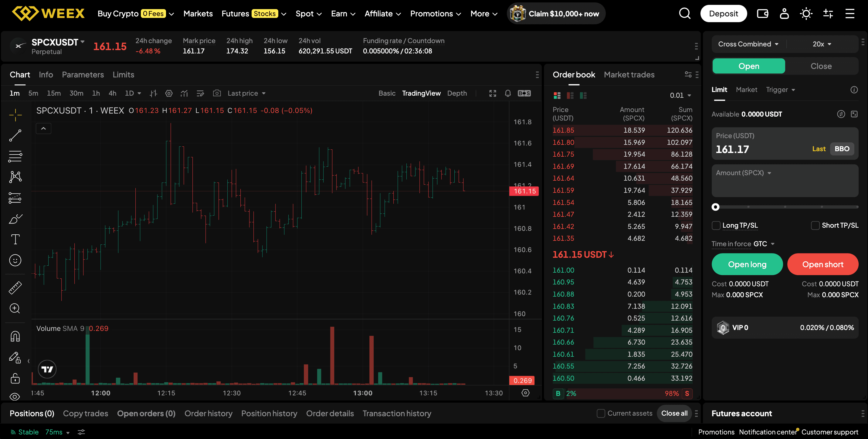Image resolution: width=868 pixels, height=439 pixels.
Task: Switch to the Close toggle
Action: pyautogui.click(x=821, y=66)
